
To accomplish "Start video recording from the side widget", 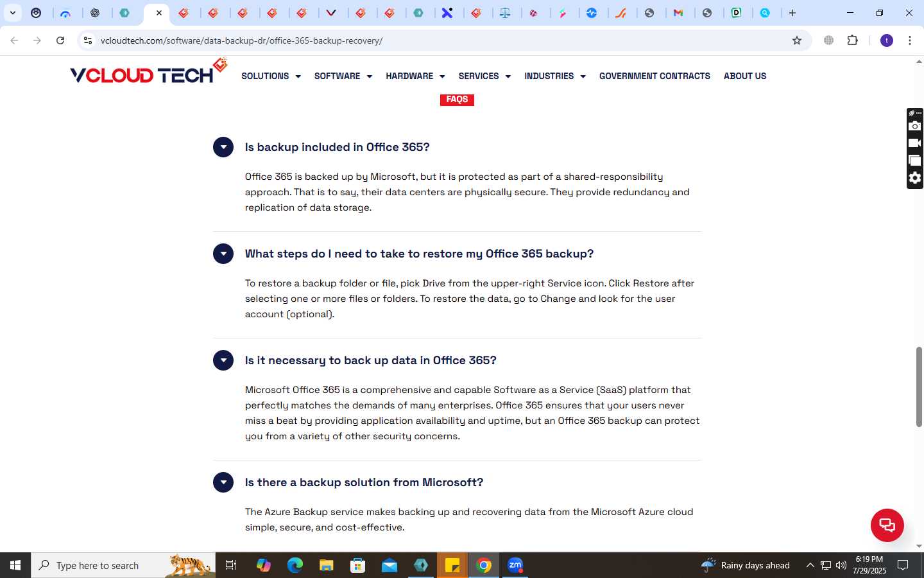I will (x=915, y=143).
